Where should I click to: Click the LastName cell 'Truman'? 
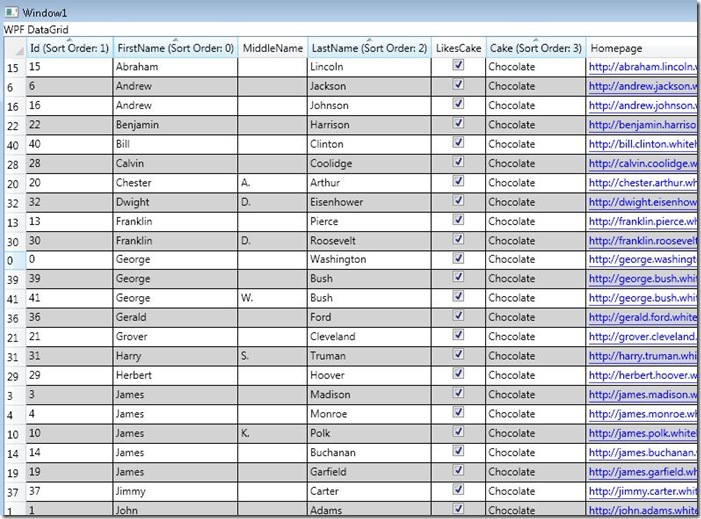click(369, 356)
